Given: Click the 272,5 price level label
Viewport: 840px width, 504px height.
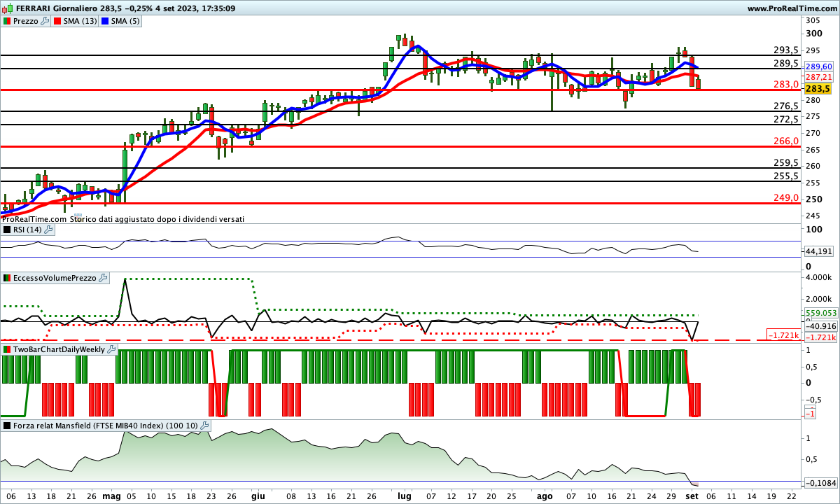Looking at the screenshot, I should click(786, 120).
